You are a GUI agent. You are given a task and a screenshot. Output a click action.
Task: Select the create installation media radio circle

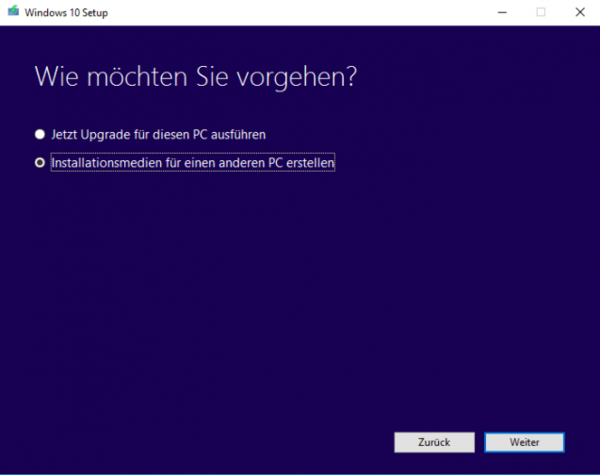(40, 163)
